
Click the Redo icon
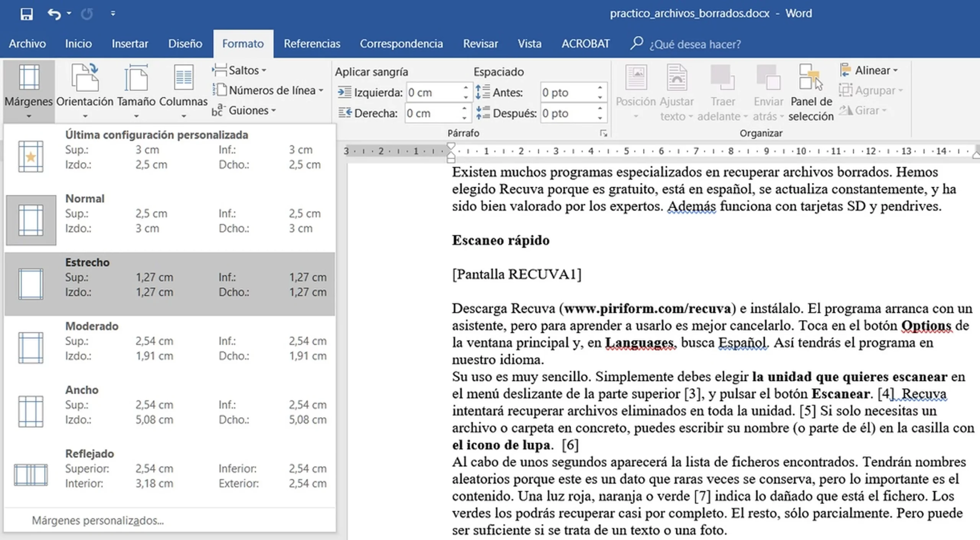pyautogui.click(x=87, y=14)
